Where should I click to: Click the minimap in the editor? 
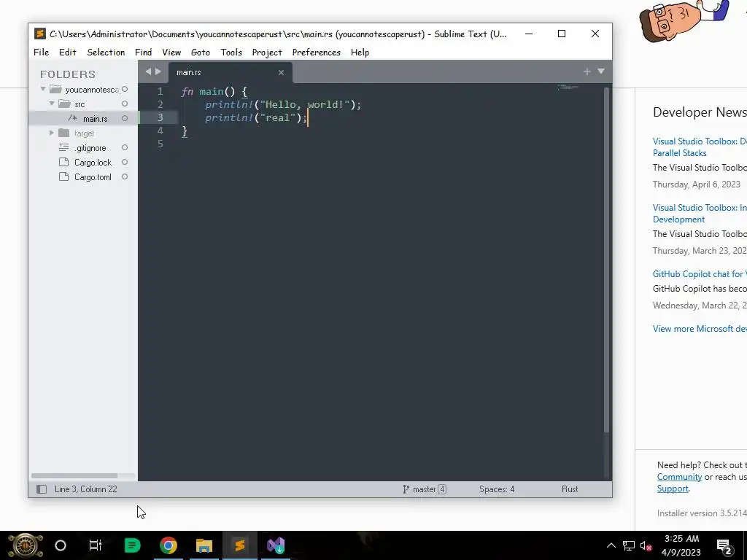pos(568,87)
